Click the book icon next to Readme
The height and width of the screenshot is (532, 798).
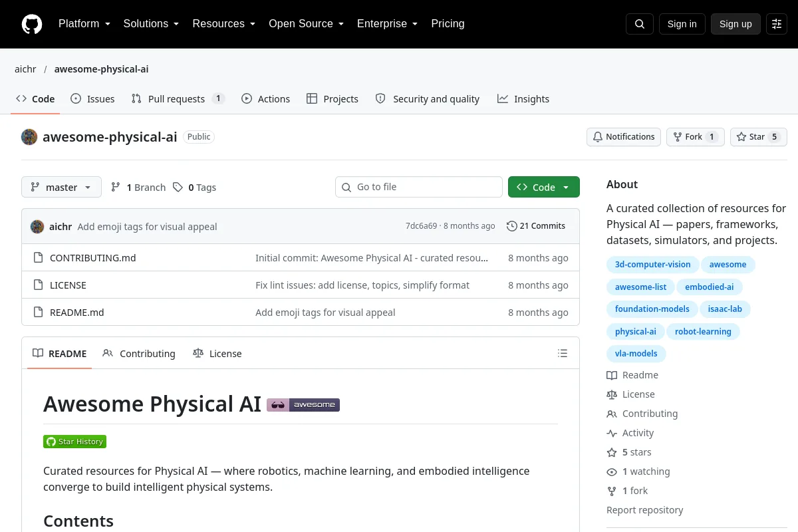[x=612, y=376]
